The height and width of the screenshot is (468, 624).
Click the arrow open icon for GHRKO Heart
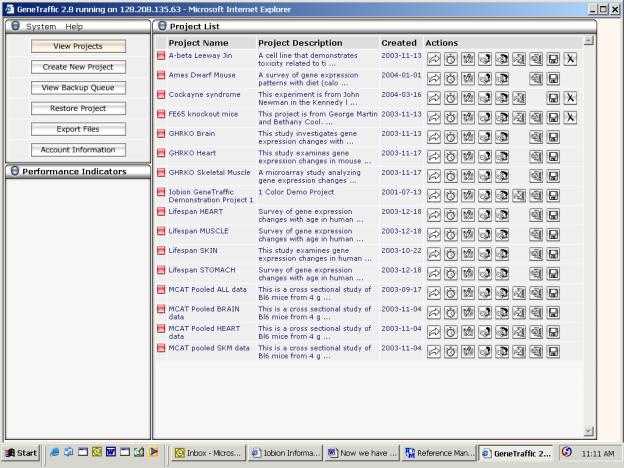click(x=434, y=156)
